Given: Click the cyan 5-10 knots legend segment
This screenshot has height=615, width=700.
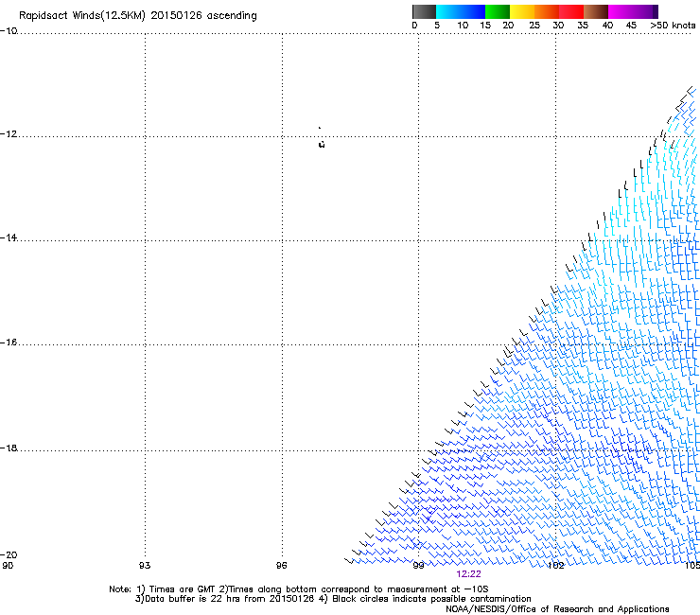Looking at the screenshot, I should click(x=448, y=11).
